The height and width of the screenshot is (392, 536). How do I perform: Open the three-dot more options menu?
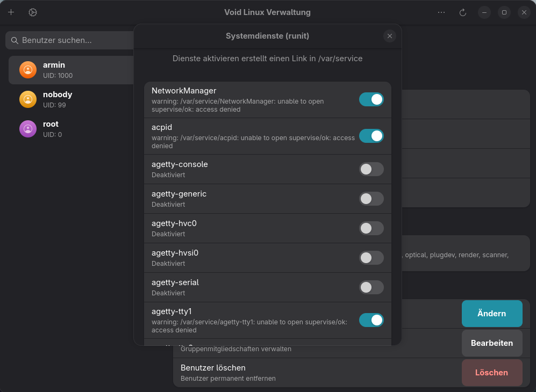[x=441, y=12]
